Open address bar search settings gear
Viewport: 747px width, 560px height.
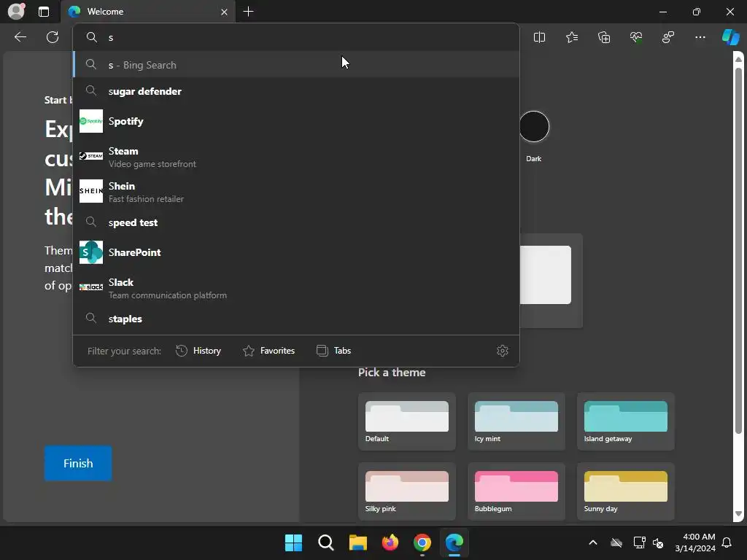[x=502, y=351]
